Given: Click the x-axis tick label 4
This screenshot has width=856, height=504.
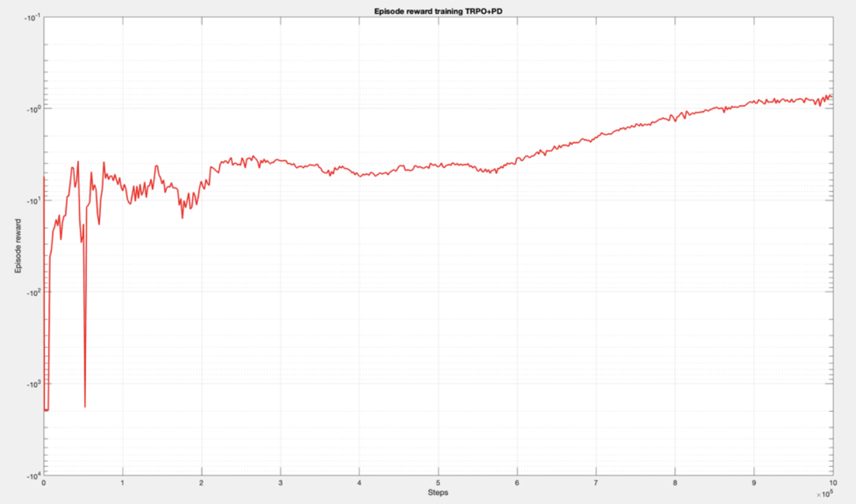Looking at the screenshot, I should click(359, 483).
